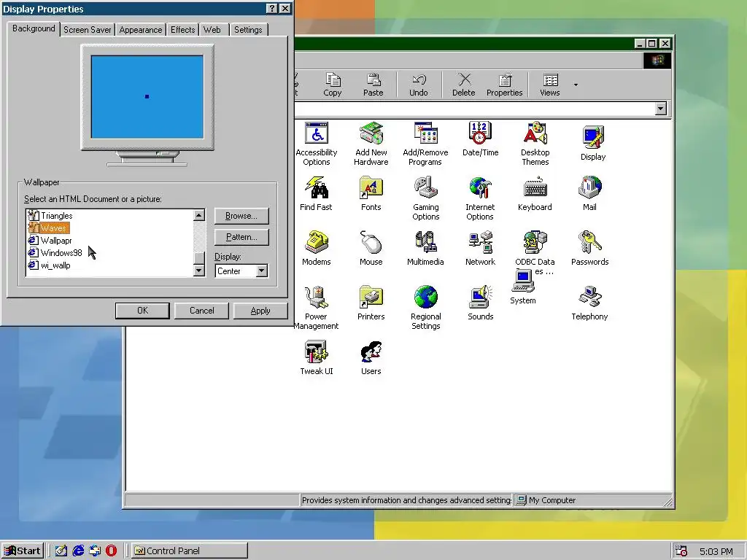Open Tweak UI icon
Image resolution: width=747 pixels, height=560 pixels.
point(317,357)
